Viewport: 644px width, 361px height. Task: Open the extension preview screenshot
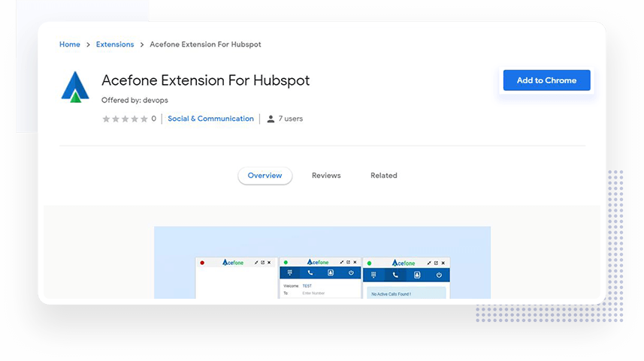[x=322, y=263]
